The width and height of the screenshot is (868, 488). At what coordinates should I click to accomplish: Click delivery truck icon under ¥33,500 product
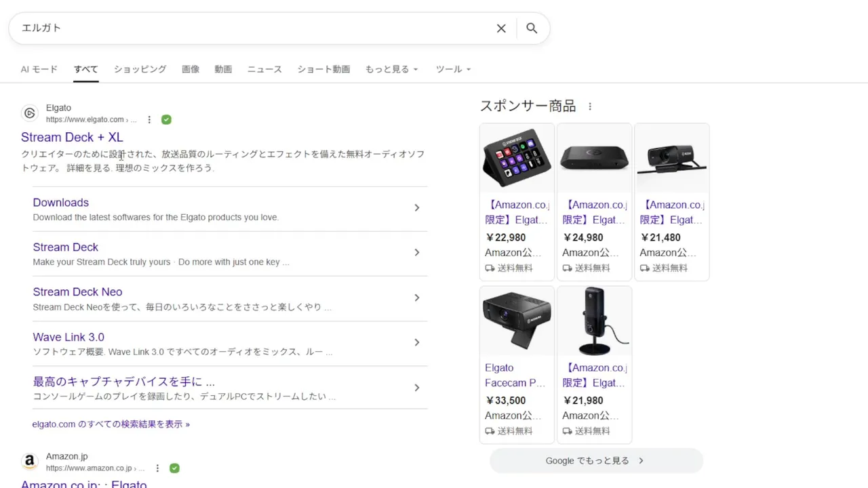(490, 431)
